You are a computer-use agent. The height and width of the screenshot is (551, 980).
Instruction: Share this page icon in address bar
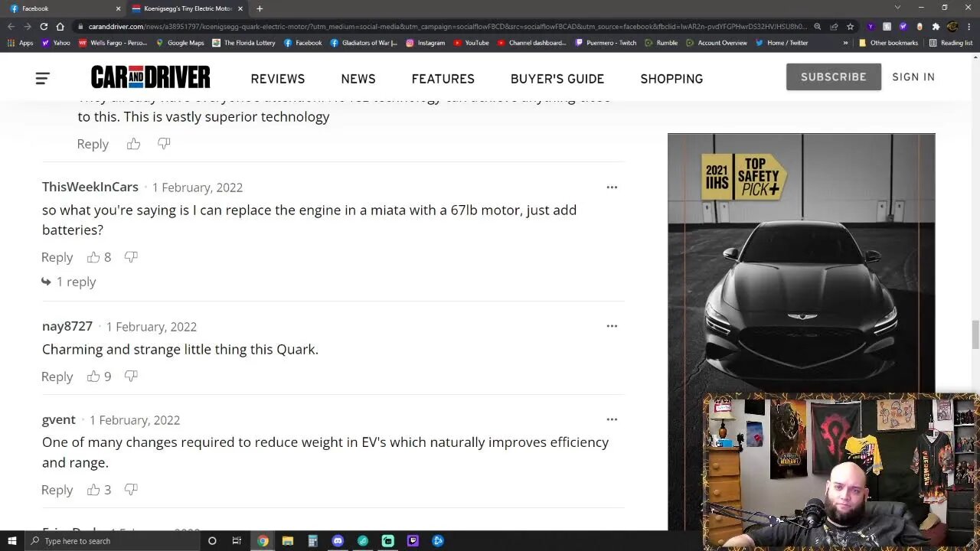point(834,26)
